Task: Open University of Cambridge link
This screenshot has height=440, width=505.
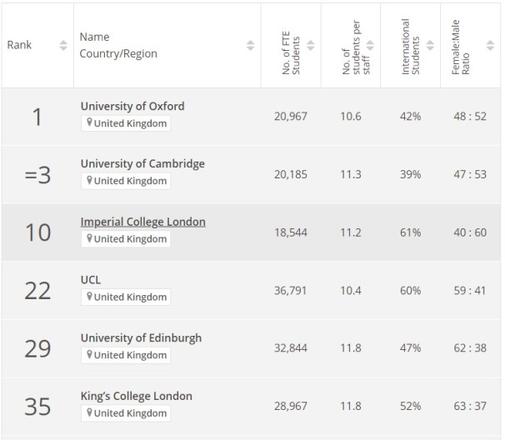Action: [x=143, y=164]
